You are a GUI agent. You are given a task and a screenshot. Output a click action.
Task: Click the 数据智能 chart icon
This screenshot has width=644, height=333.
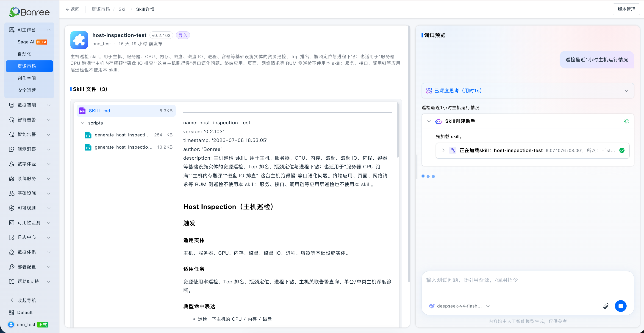pyautogui.click(x=11, y=105)
